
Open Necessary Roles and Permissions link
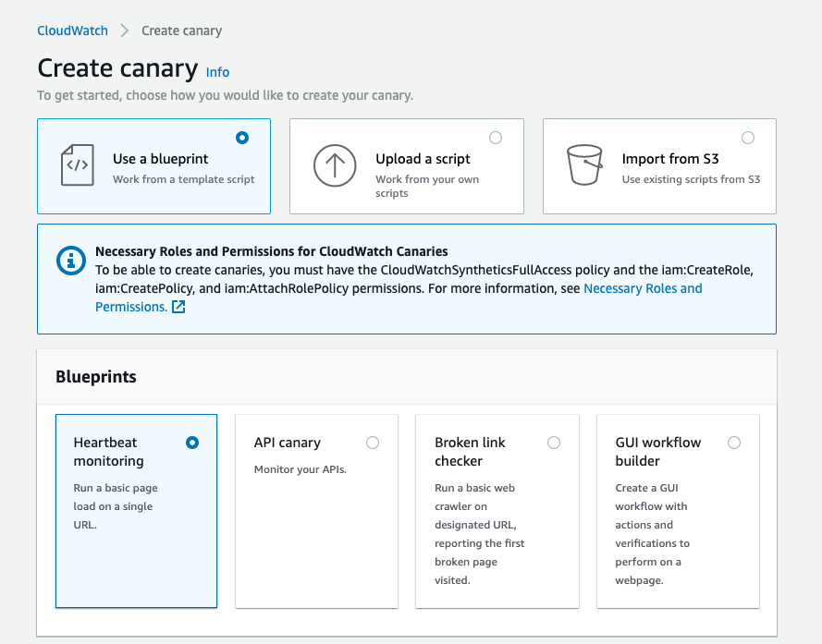pos(643,288)
